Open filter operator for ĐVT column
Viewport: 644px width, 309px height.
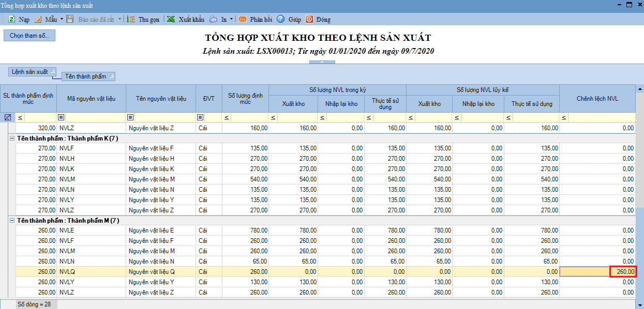200,117
